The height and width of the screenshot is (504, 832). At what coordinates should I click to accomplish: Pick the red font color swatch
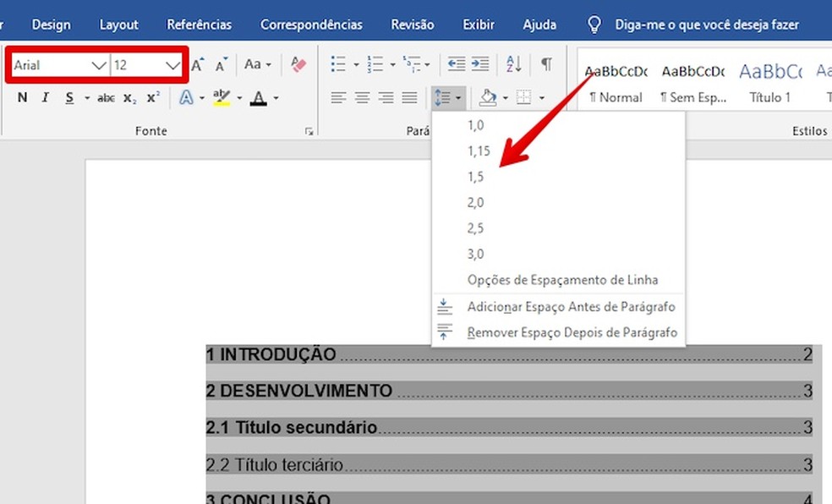(259, 97)
